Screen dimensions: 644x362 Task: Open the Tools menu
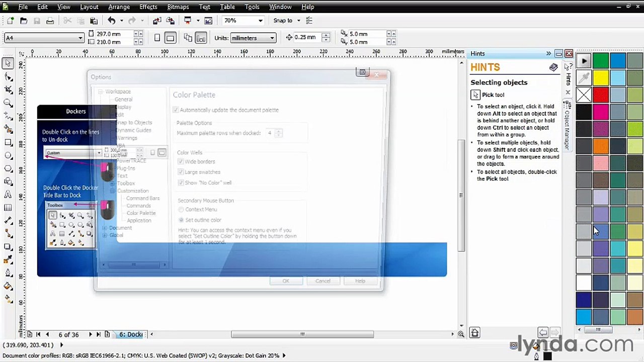click(252, 7)
